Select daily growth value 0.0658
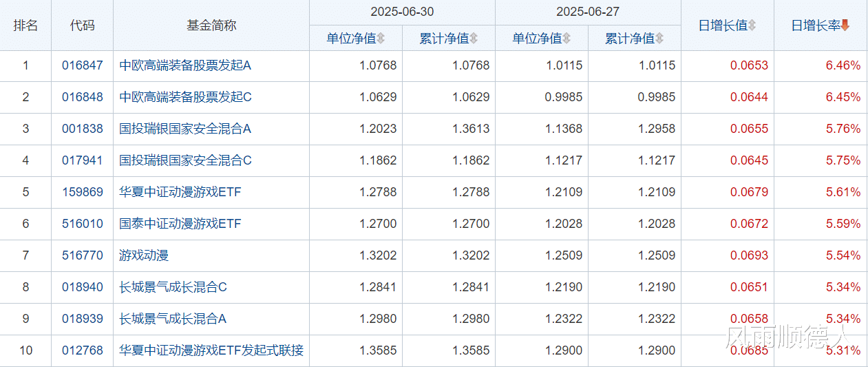This screenshot has height=367, width=868. [749, 319]
